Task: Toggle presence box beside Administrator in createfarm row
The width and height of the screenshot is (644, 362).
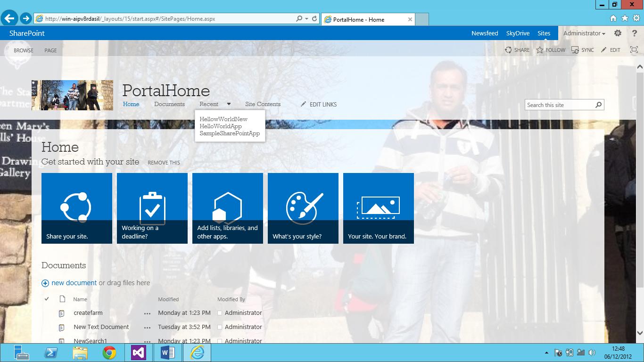Action: point(220,313)
